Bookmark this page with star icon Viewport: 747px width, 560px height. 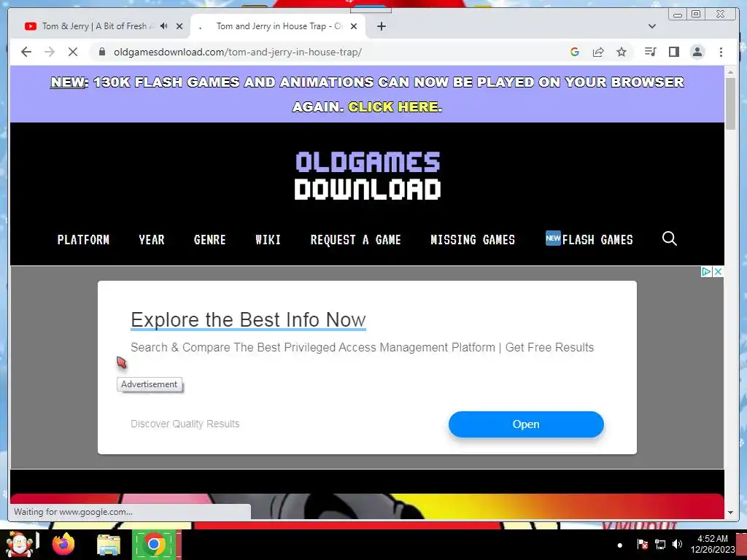(x=622, y=52)
